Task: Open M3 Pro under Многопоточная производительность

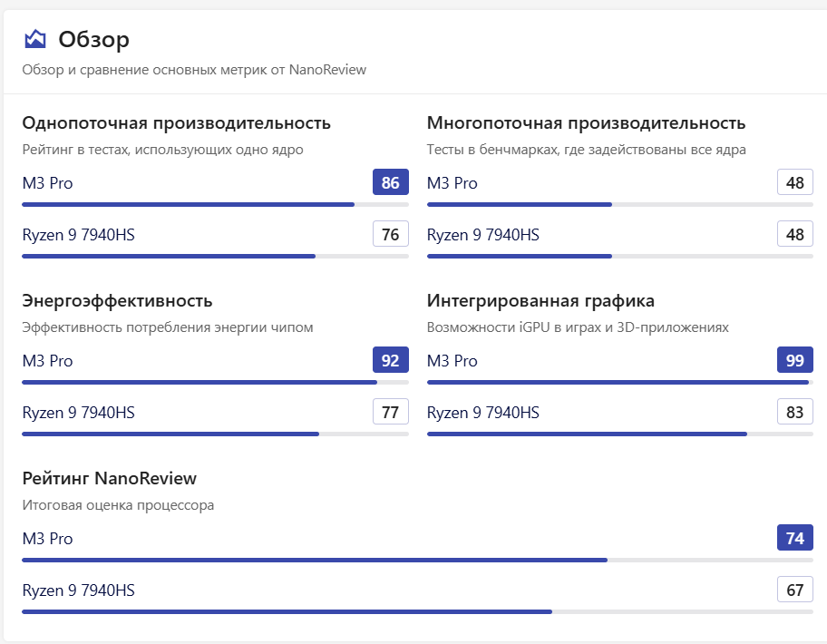Action: tap(452, 183)
